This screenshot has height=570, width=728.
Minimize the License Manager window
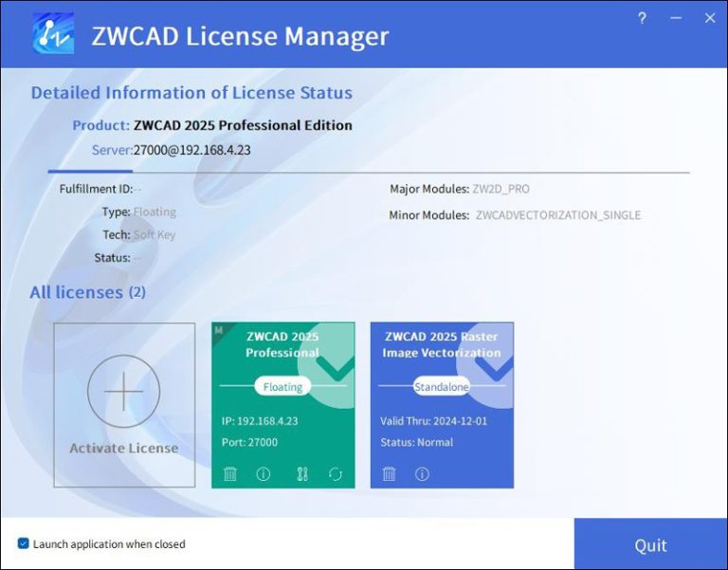[x=676, y=18]
